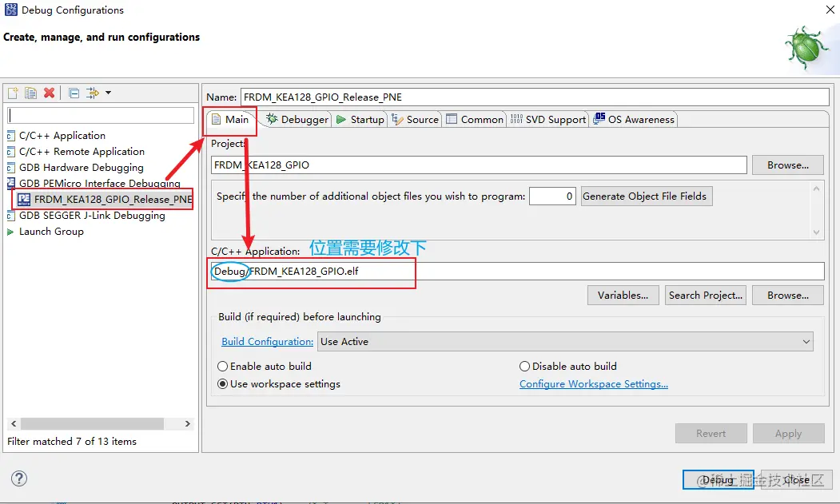Select Use workspace settings radio button
Screen dimensions: 840x504
[223, 384]
